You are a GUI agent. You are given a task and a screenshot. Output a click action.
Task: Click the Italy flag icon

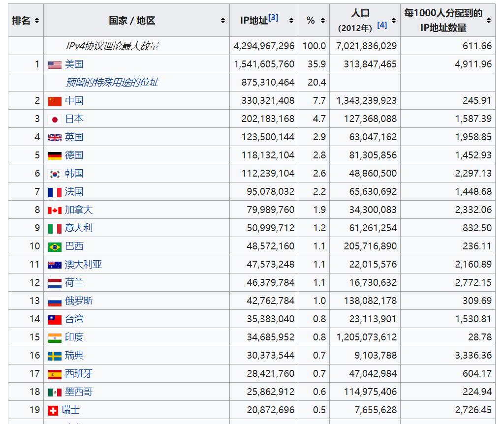click(x=55, y=229)
